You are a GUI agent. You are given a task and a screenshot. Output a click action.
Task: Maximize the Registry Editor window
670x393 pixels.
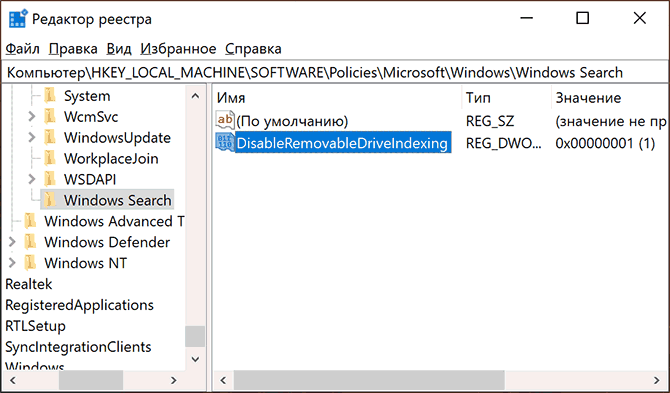point(582,18)
